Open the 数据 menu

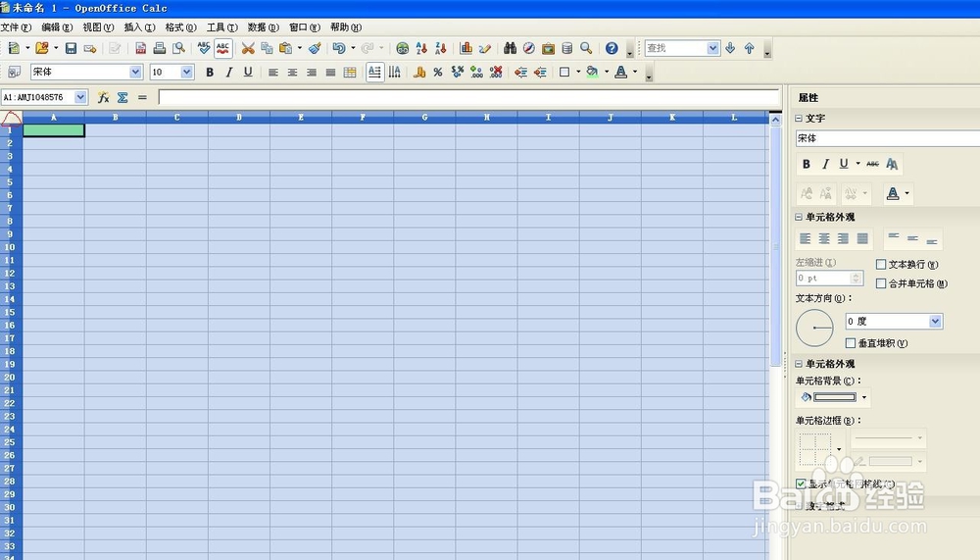click(263, 27)
